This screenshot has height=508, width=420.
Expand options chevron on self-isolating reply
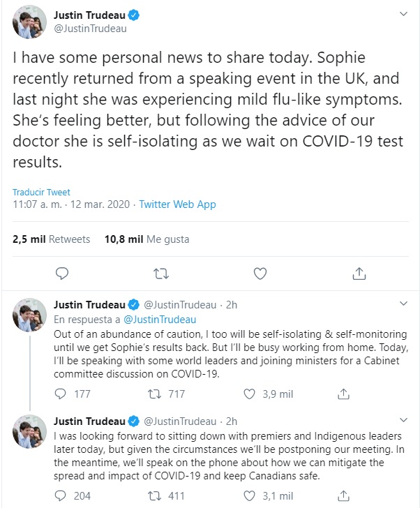pos(403,304)
